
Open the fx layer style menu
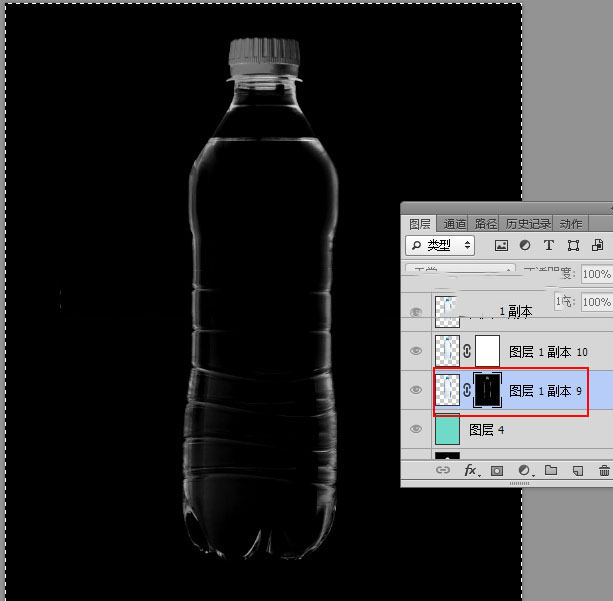click(x=471, y=470)
